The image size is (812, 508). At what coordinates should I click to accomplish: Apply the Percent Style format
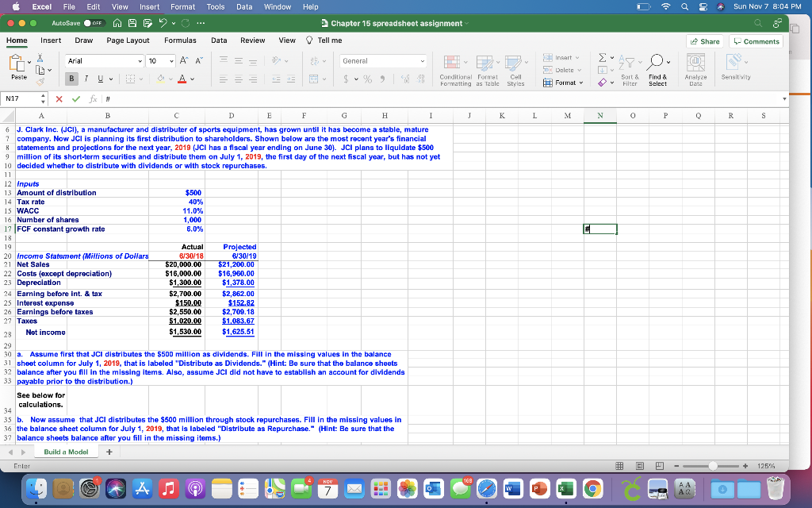click(x=368, y=77)
